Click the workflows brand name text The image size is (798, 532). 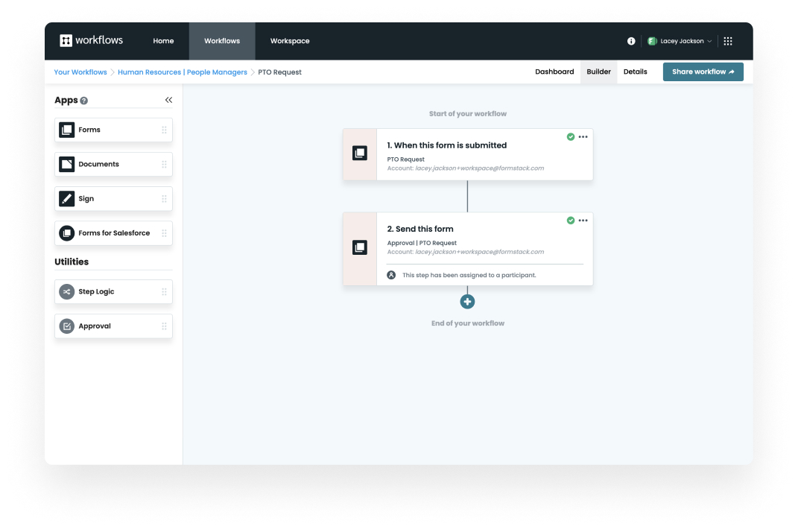pyautogui.click(x=99, y=40)
